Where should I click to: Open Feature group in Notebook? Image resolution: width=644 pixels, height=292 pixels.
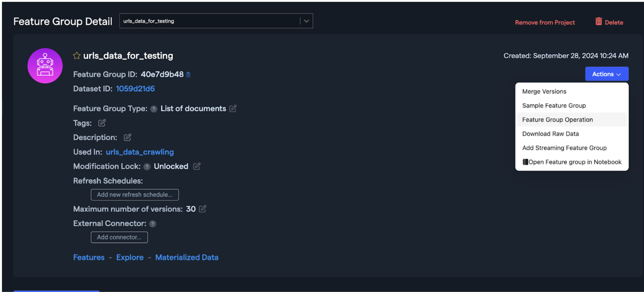[572, 162]
